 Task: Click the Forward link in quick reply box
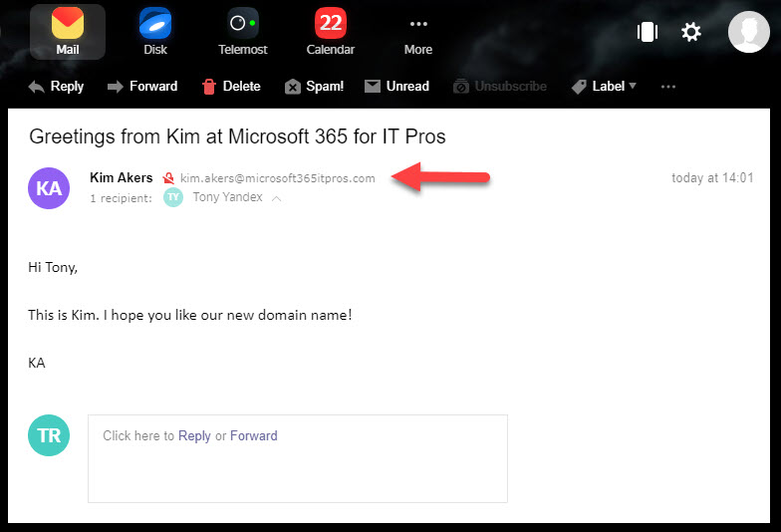253,436
